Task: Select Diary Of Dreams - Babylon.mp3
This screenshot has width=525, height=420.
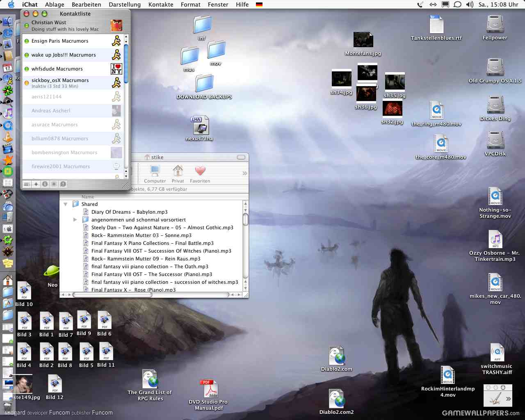Action: point(129,212)
